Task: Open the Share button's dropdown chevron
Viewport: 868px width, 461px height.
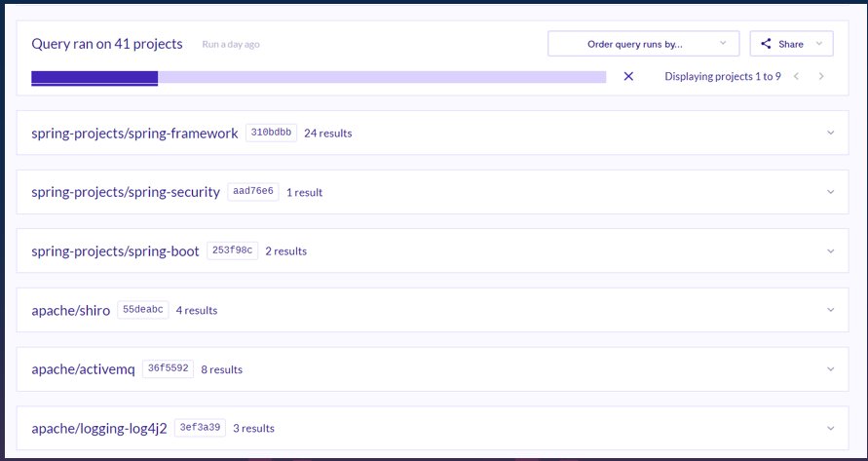Action: 819,44
